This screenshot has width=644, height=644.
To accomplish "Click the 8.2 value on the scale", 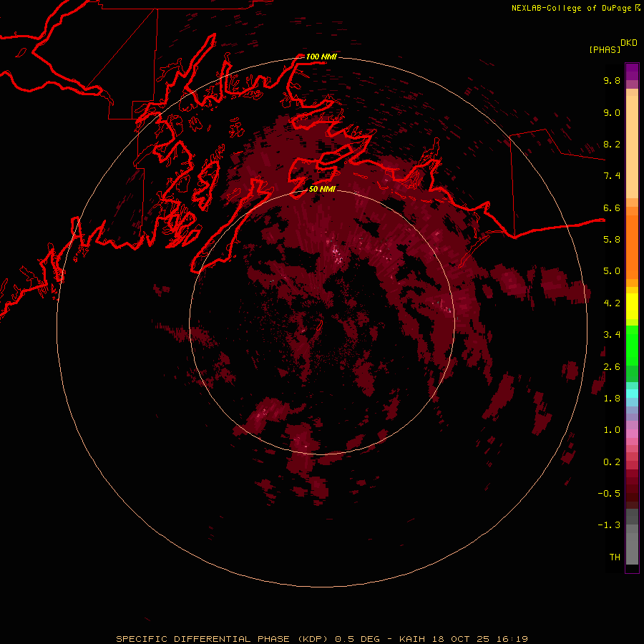I will pyautogui.click(x=612, y=144).
